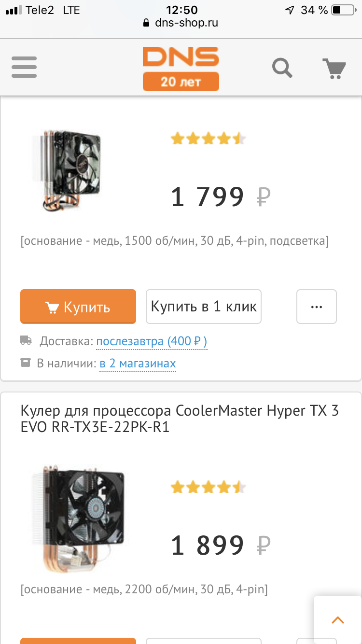The image size is (362, 644).
Task: Click Купить в 1 клик button
Action: 204,307
